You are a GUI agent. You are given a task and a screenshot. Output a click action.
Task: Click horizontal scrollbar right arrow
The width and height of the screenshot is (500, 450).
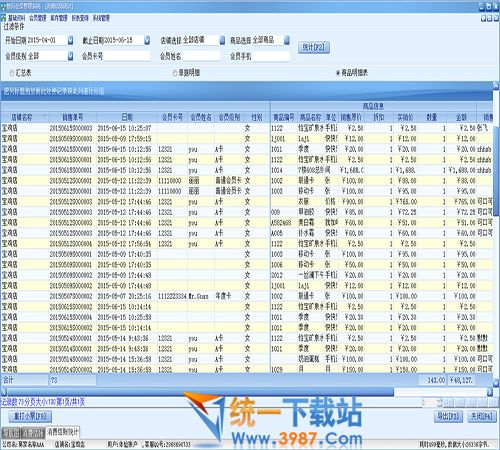(x=490, y=392)
